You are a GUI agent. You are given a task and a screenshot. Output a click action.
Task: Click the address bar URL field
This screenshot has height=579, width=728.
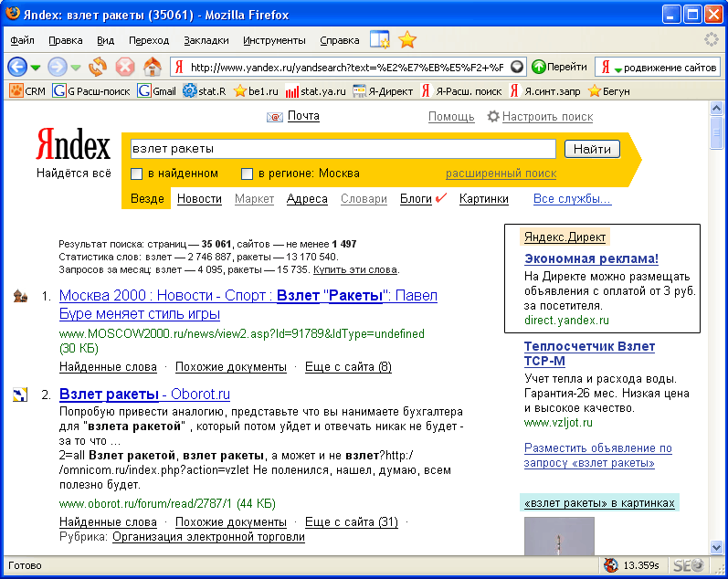pos(347,68)
